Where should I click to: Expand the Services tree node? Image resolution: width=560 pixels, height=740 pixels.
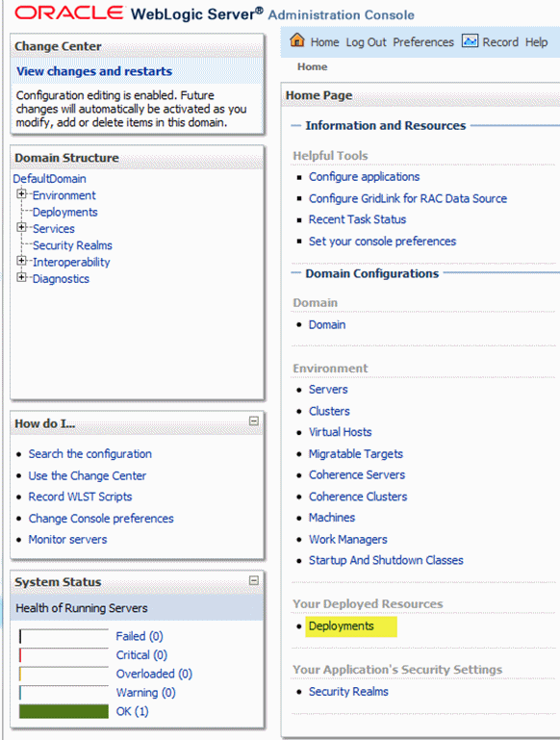pos(21,227)
